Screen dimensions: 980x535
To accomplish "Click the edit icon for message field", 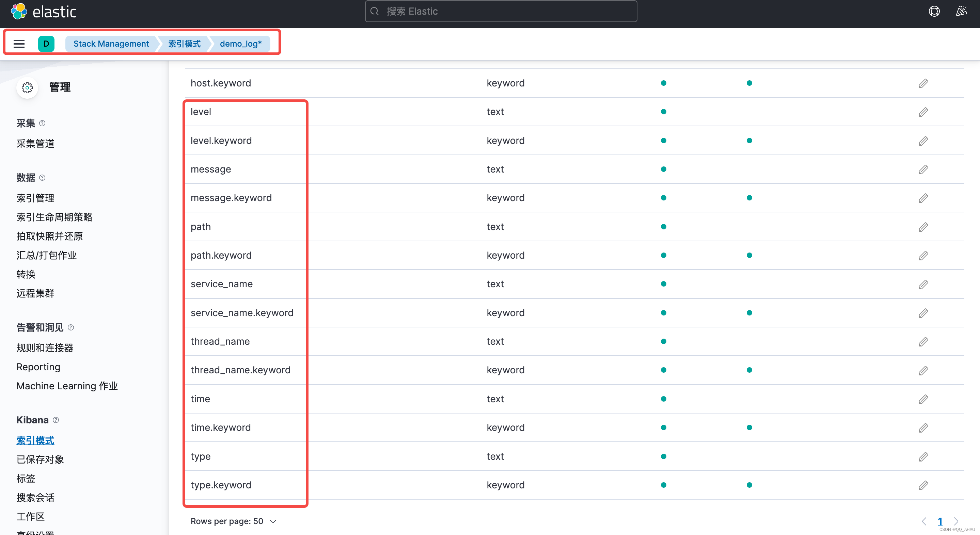I will click(923, 169).
